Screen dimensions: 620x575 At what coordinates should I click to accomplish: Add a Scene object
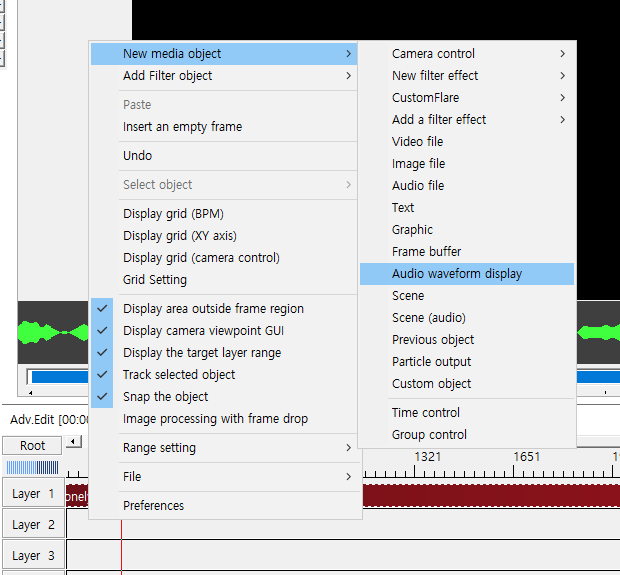(467, 296)
